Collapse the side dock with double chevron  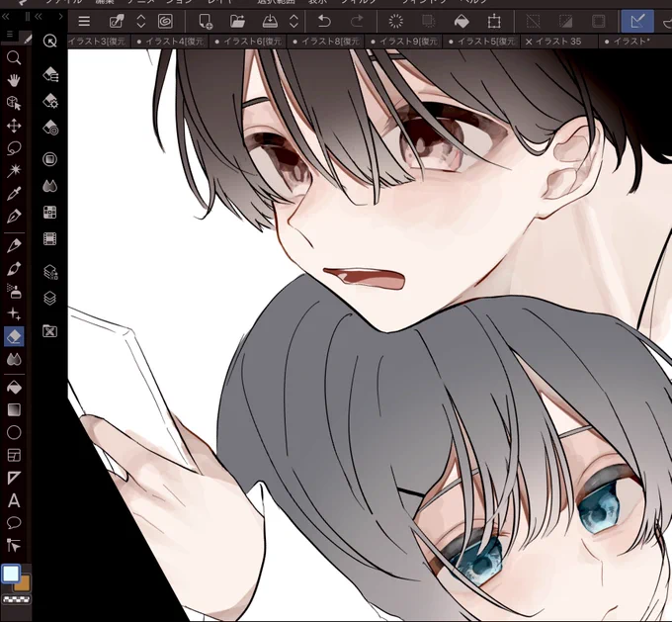coord(39,17)
